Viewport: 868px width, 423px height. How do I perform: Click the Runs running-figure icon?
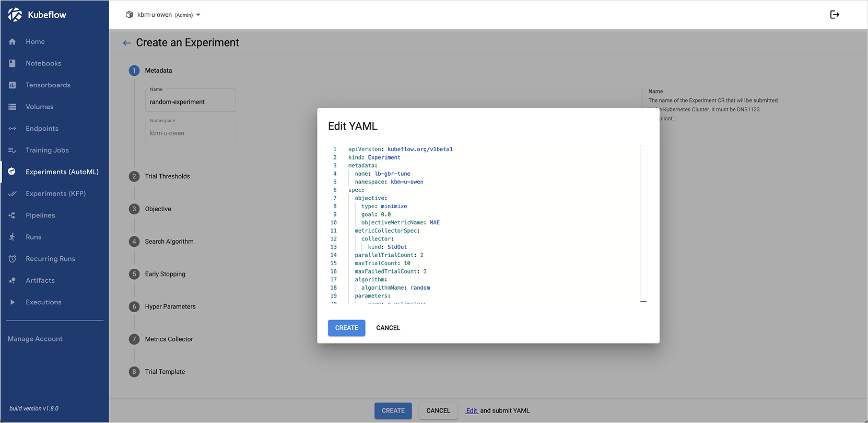point(13,237)
